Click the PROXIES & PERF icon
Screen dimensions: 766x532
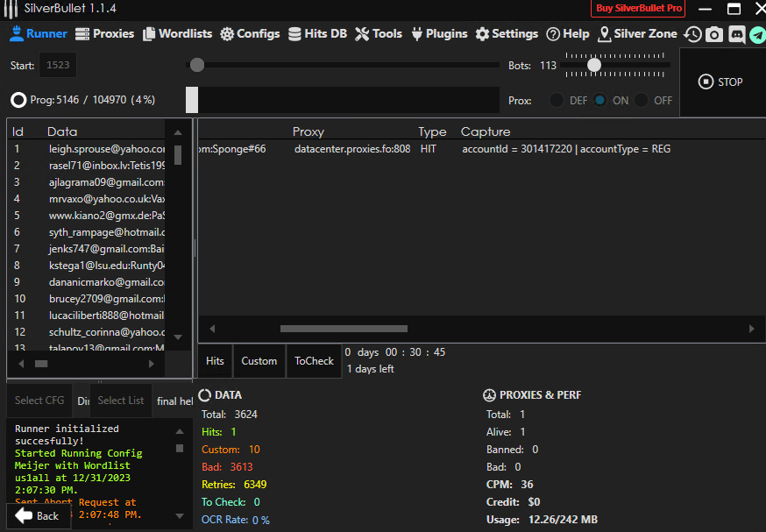point(489,394)
